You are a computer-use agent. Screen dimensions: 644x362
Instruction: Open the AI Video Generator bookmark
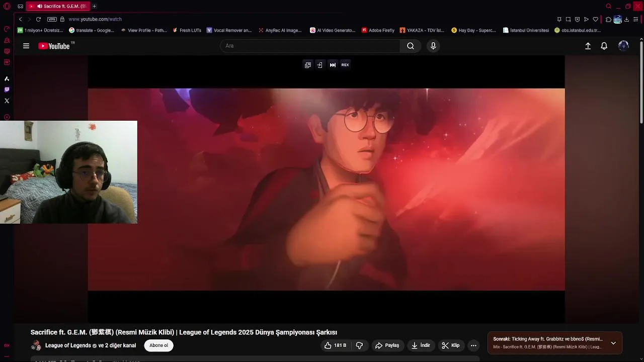click(333, 30)
